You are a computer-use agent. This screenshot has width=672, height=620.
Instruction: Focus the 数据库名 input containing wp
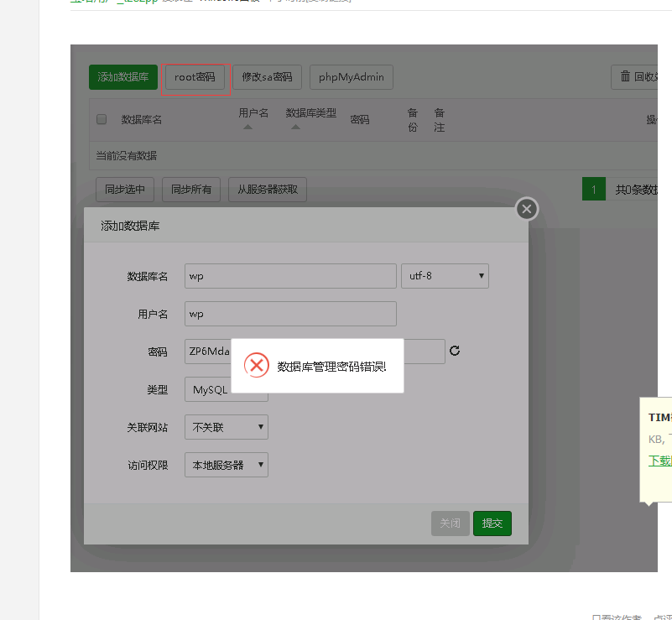click(290, 276)
